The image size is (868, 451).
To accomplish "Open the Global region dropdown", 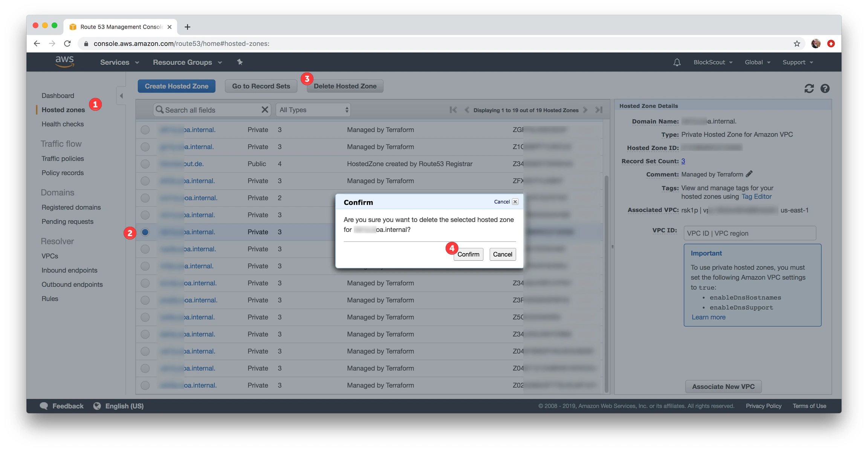I will 757,62.
